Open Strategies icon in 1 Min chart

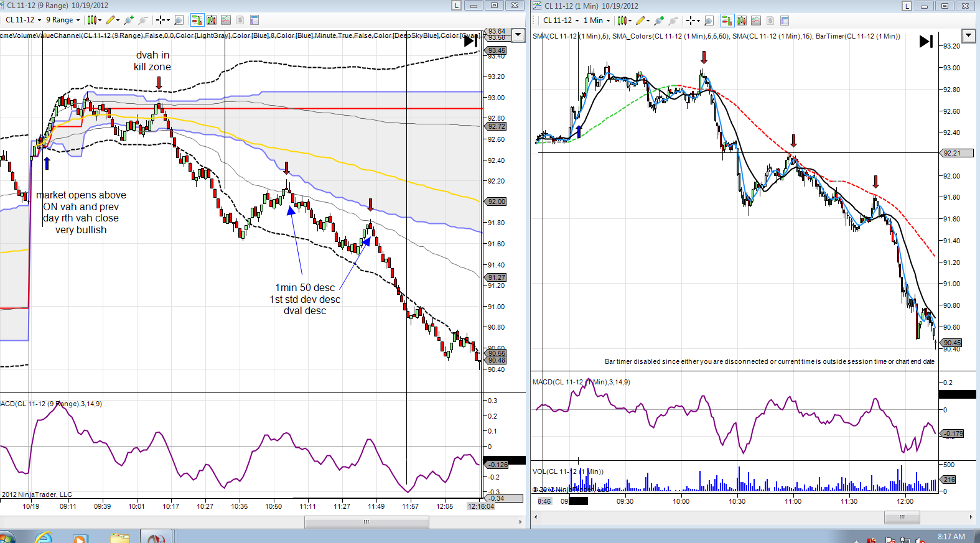coord(770,21)
